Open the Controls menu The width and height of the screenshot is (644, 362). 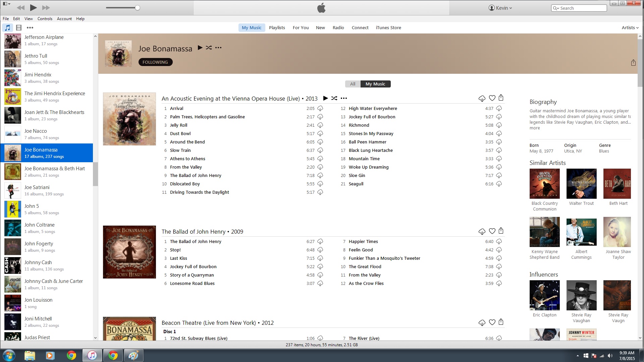pos(45,19)
